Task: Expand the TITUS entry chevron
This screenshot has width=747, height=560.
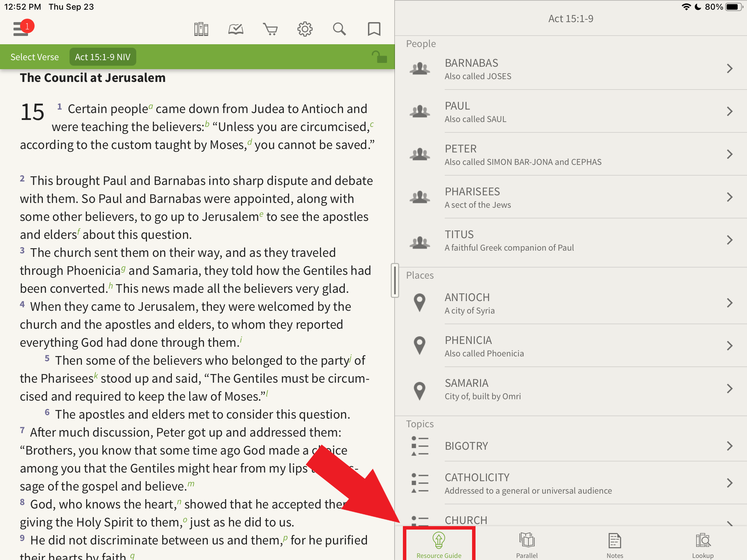Action: (730, 240)
